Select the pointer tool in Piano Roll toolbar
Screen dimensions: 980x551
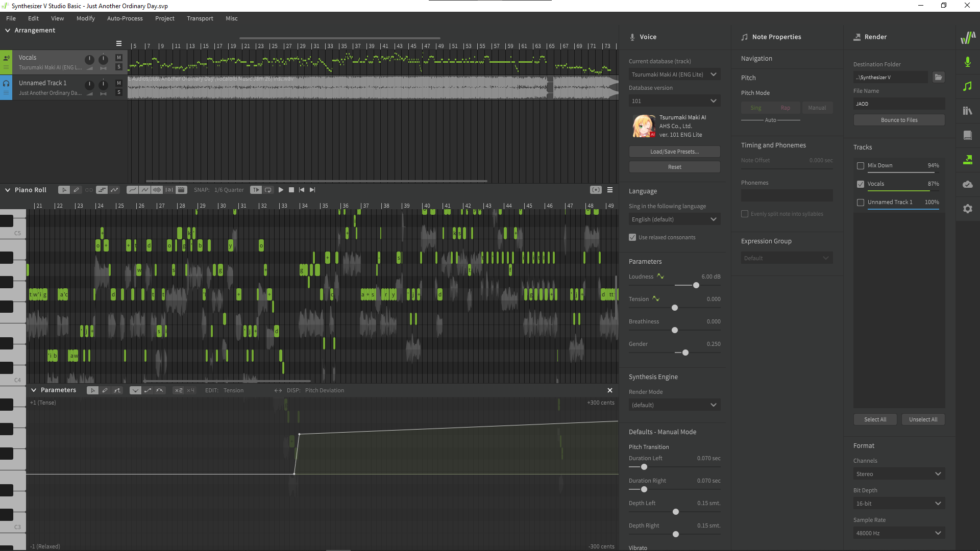pos(64,190)
